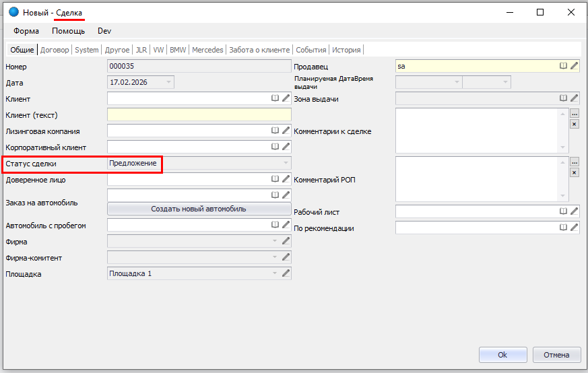588x373 pixels.
Task: Click the ellipsis button for Комментарии к сделке
Action: [x=575, y=114]
